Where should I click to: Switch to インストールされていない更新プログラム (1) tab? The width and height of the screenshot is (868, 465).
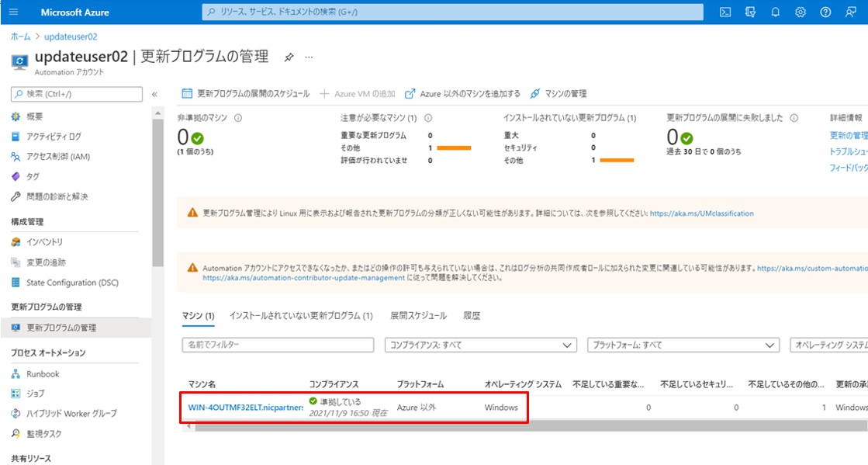pyautogui.click(x=301, y=316)
